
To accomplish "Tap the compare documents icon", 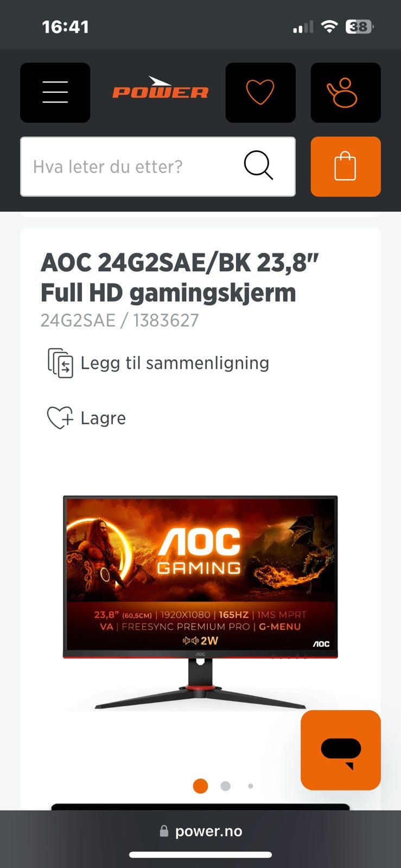I will coord(60,363).
